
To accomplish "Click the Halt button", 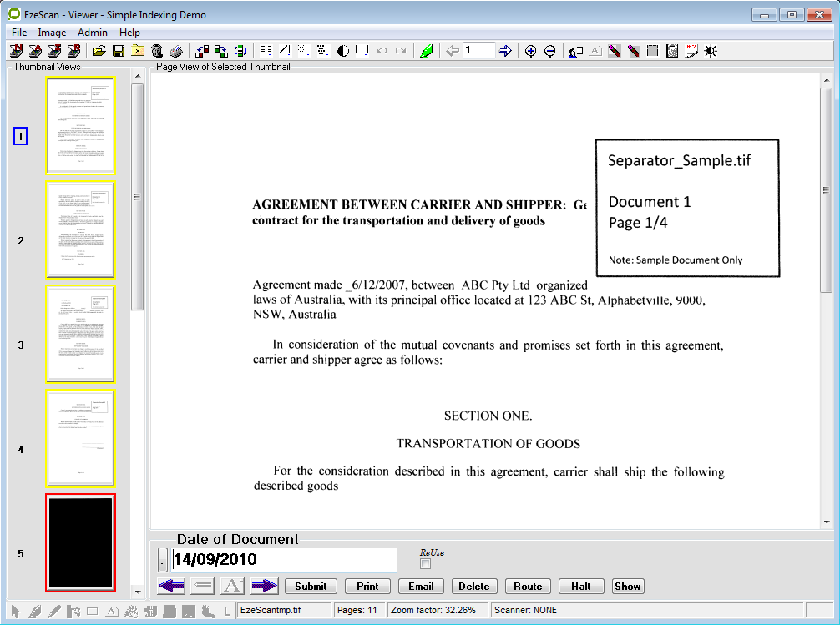I will click(580, 586).
